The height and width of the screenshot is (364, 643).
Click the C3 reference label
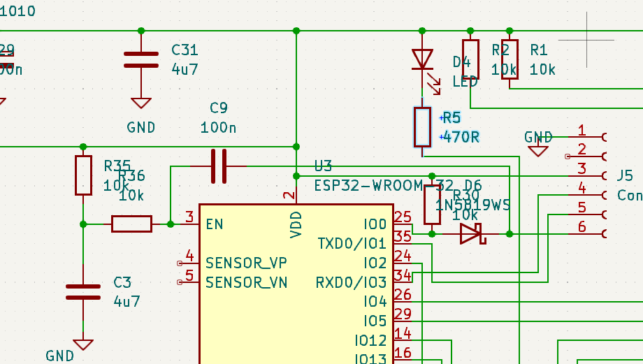122,282
